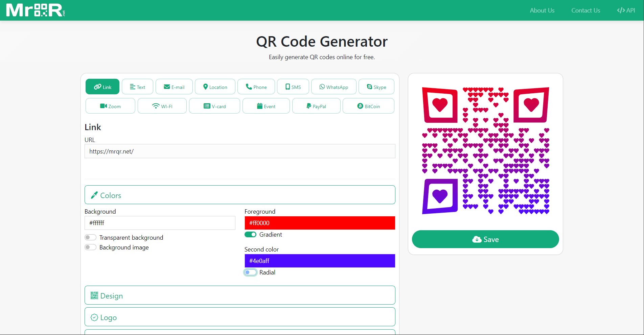The width and height of the screenshot is (644, 335).
Task: Click the heart-styled QR code preview
Action: (485, 151)
